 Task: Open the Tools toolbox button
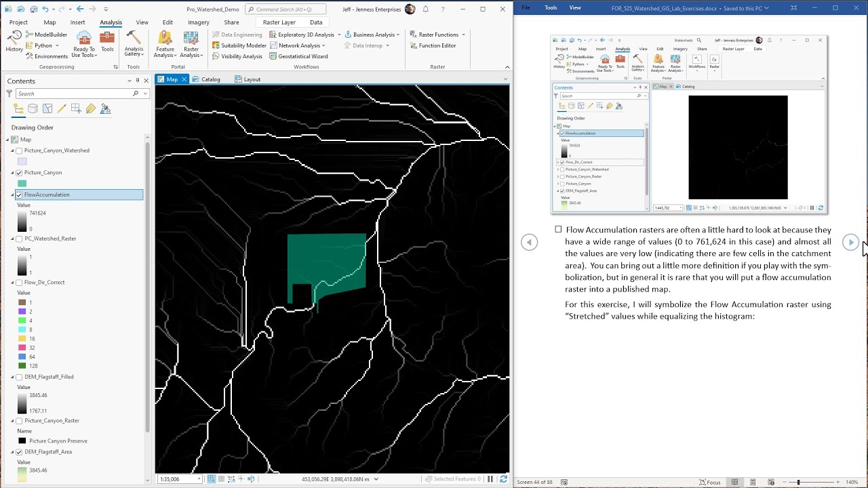click(107, 42)
